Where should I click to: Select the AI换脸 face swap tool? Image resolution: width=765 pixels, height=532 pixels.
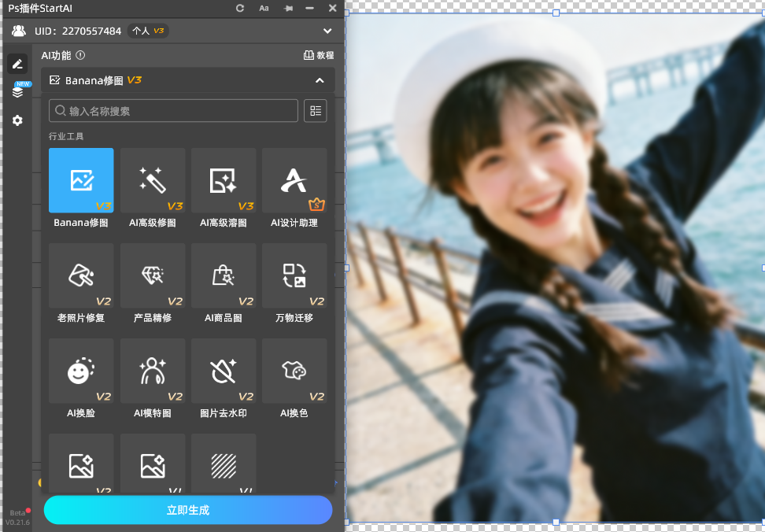[80, 370]
